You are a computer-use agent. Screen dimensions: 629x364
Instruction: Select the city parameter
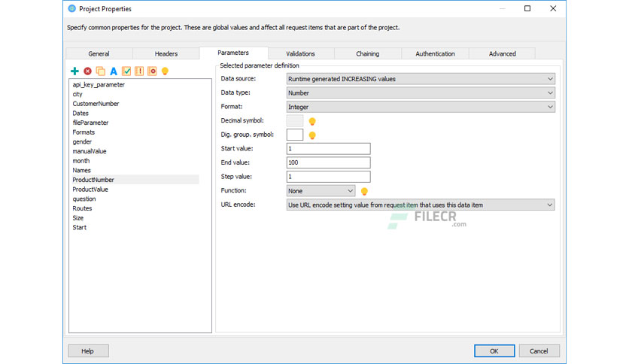coord(77,94)
